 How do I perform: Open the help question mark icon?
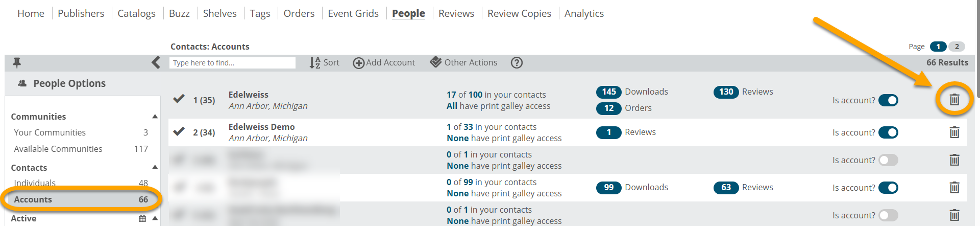(517, 62)
